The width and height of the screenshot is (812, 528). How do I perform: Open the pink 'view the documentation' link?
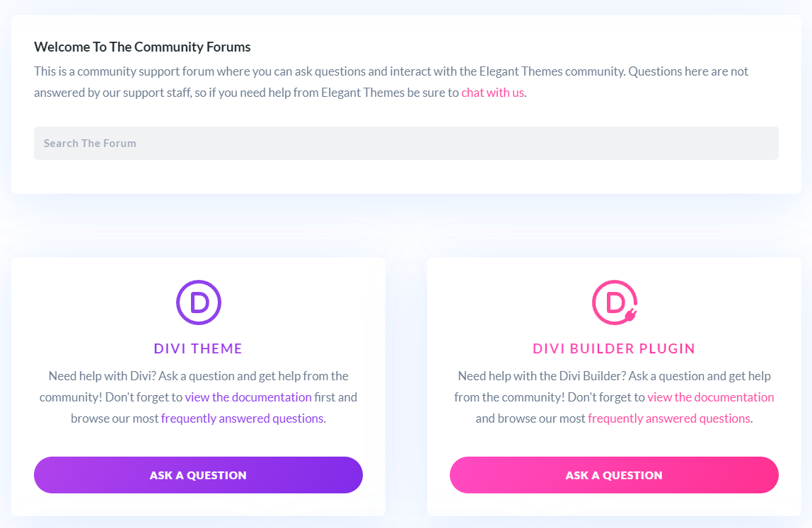[x=710, y=397]
